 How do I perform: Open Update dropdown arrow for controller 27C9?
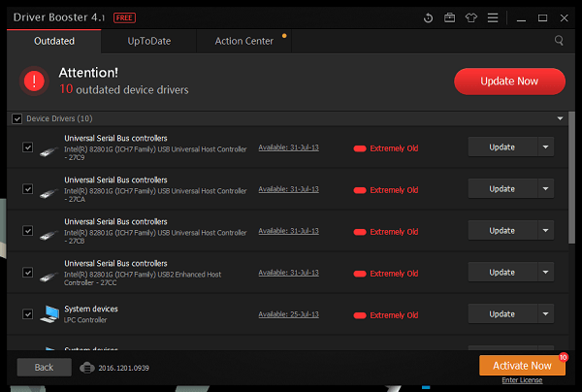pos(545,147)
